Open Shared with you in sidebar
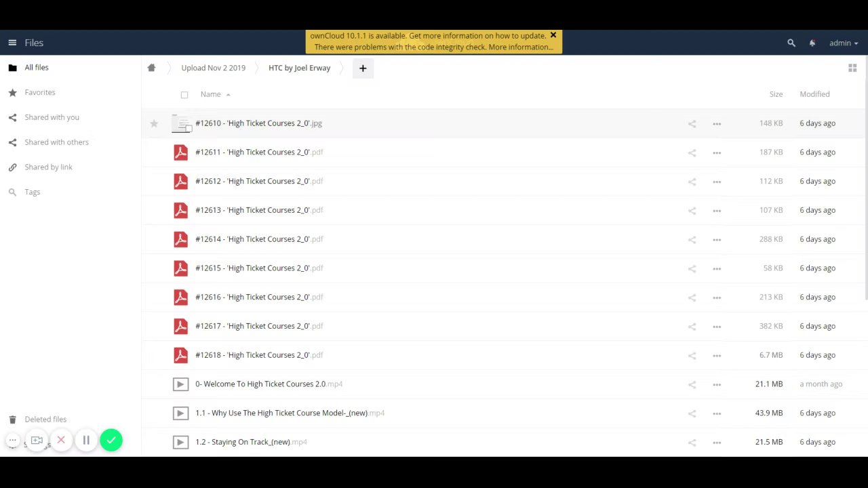This screenshot has width=868, height=488. 52,117
